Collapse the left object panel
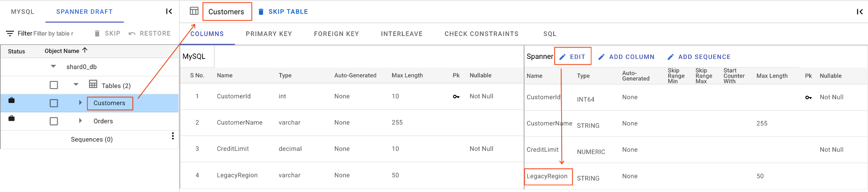Viewport: 868px width, 192px height. coord(169,11)
